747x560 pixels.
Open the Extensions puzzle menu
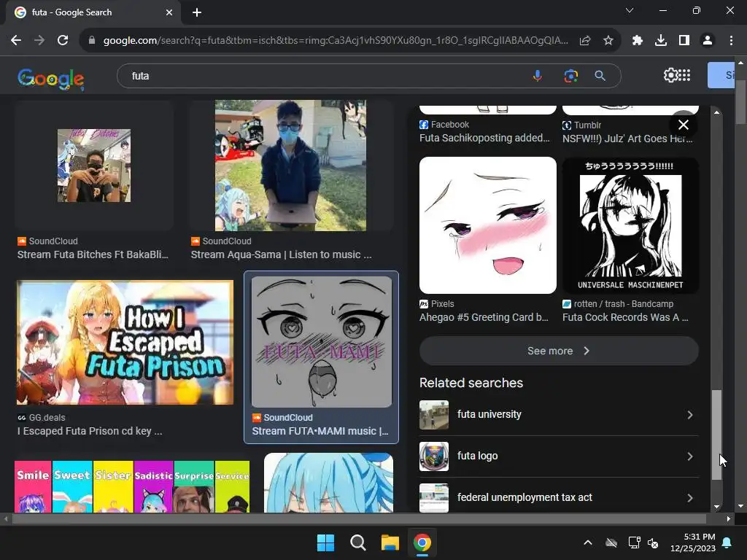pyautogui.click(x=638, y=41)
